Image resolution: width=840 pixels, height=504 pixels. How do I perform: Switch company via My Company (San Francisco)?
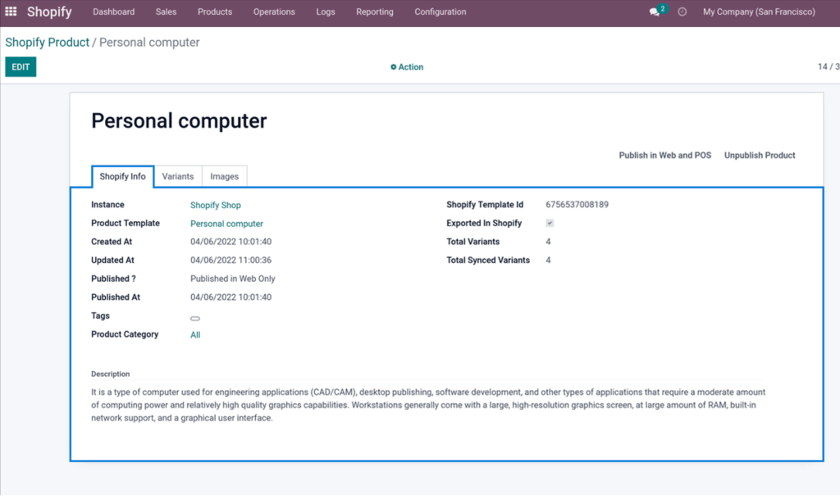(x=759, y=11)
